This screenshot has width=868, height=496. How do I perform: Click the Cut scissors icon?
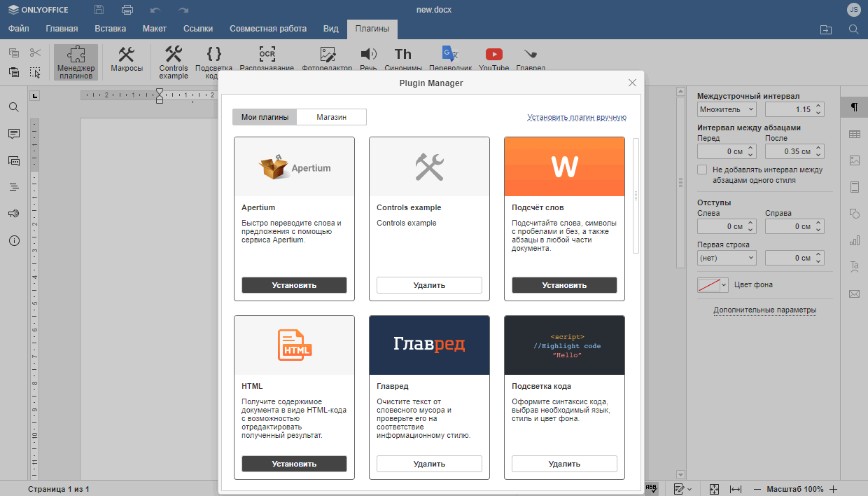point(36,53)
